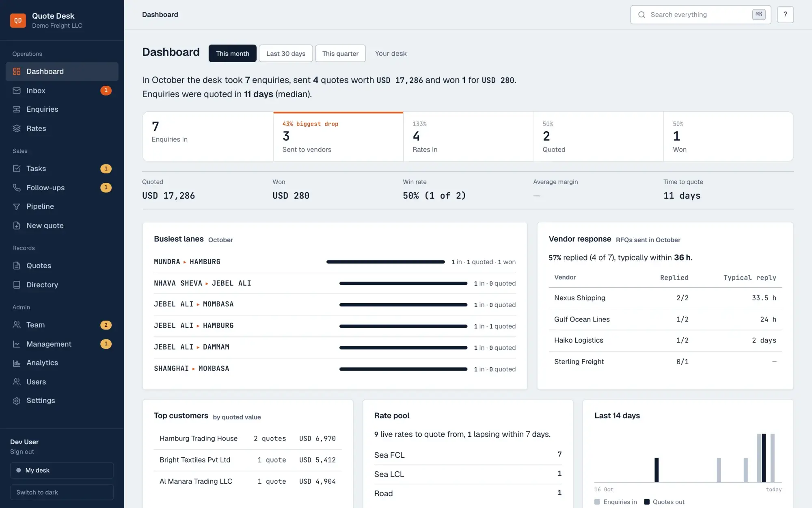Open the Analytics bar chart icon
The width and height of the screenshot is (812, 508).
pos(17,363)
